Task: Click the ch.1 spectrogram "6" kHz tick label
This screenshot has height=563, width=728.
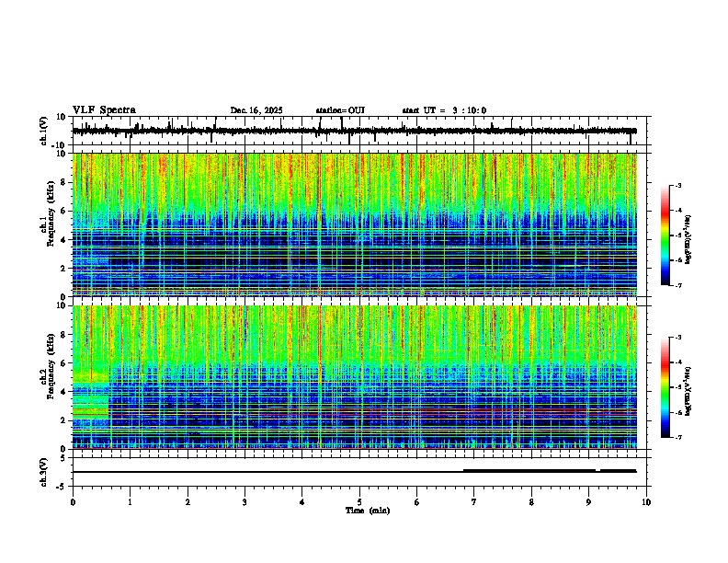Action: tap(64, 212)
